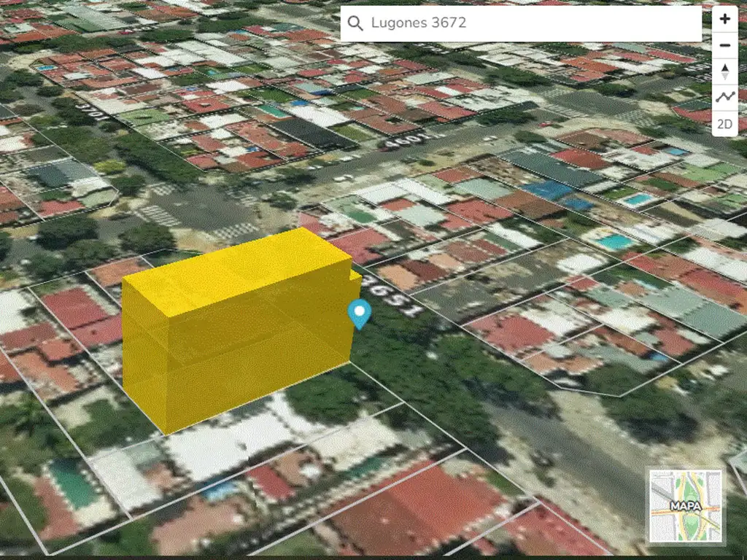
Task: Select the green roof in bottom-left corner
Action: pos(71,483)
